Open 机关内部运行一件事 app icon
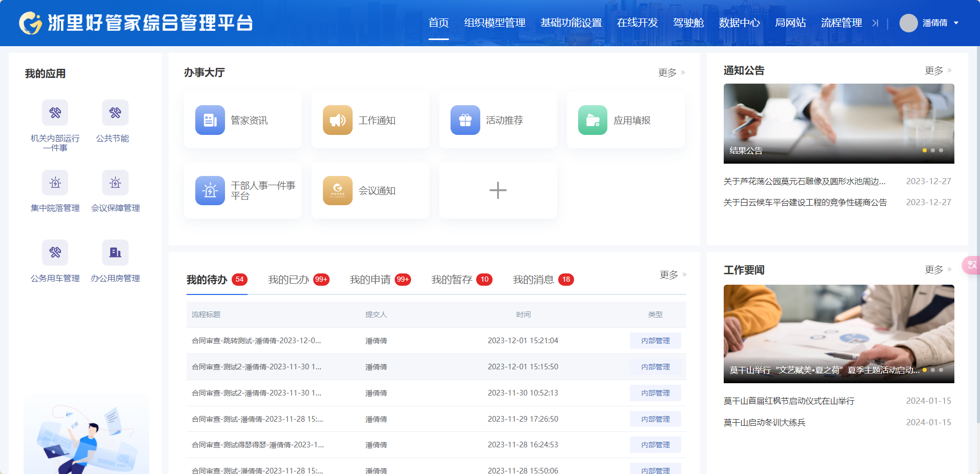Screen dimensions: 980x474 (x=55, y=112)
